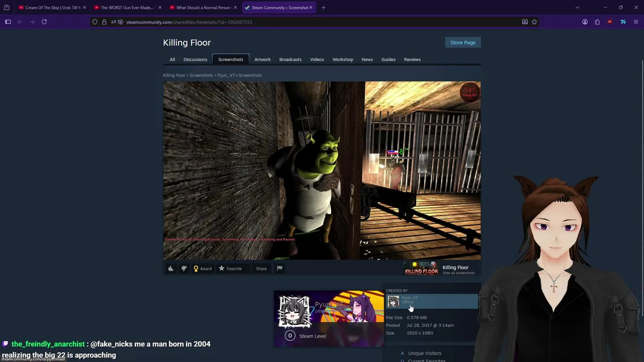The image size is (644, 362).
Task: Award this screenshot
Action: [x=202, y=268]
